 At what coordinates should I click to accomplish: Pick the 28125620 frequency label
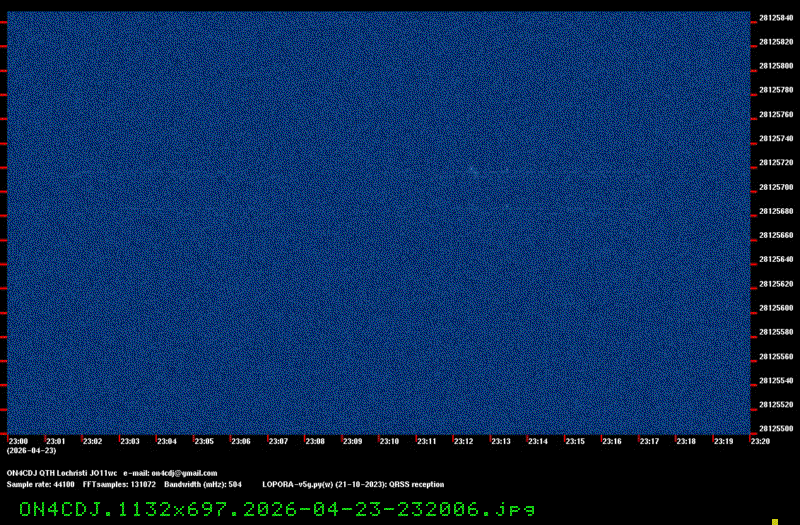pos(776,284)
